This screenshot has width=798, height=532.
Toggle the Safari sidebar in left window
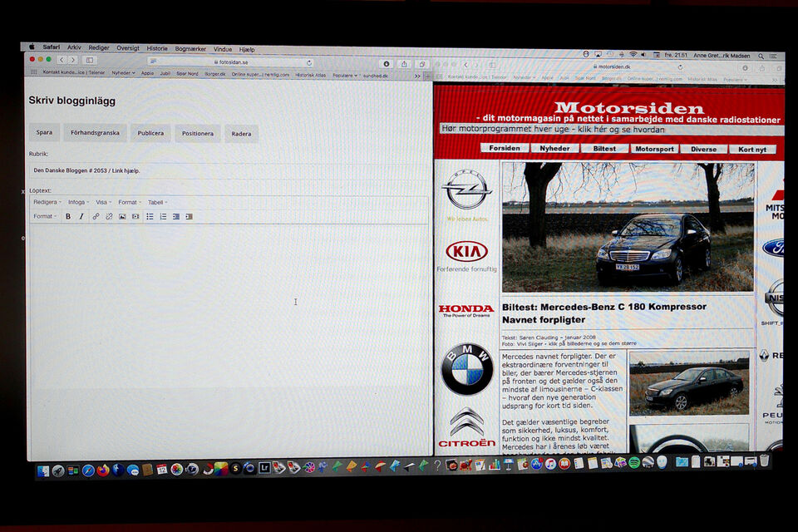pyautogui.click(x=90, y=60)
